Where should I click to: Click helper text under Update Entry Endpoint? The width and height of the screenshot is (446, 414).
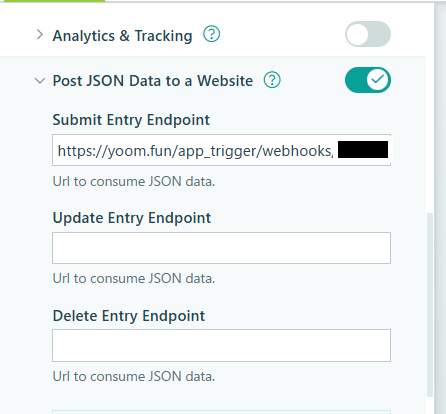(134, 278)
